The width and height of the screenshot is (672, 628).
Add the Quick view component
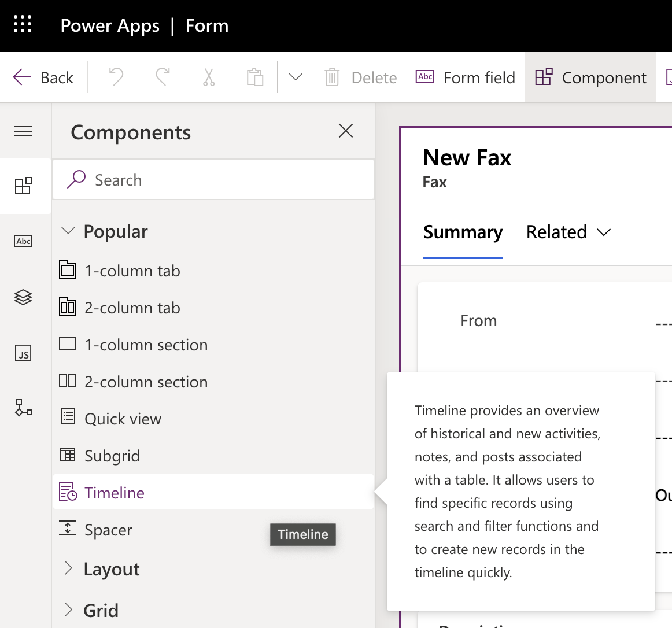point(213,419)
